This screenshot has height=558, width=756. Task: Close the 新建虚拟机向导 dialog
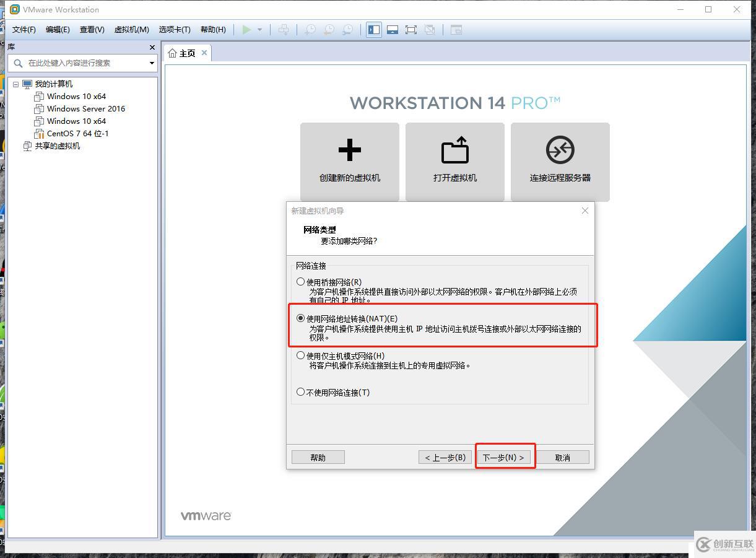(x=585, y=211)
